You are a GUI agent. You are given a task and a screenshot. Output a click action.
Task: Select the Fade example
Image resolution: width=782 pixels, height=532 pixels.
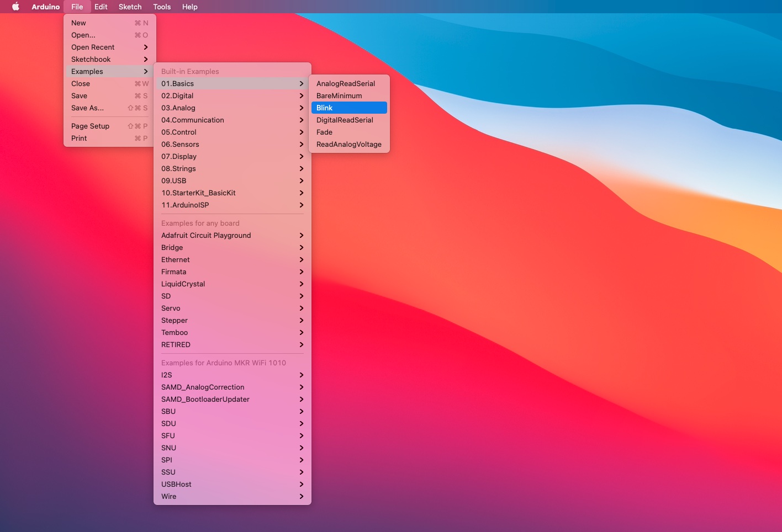coord(324,132)
